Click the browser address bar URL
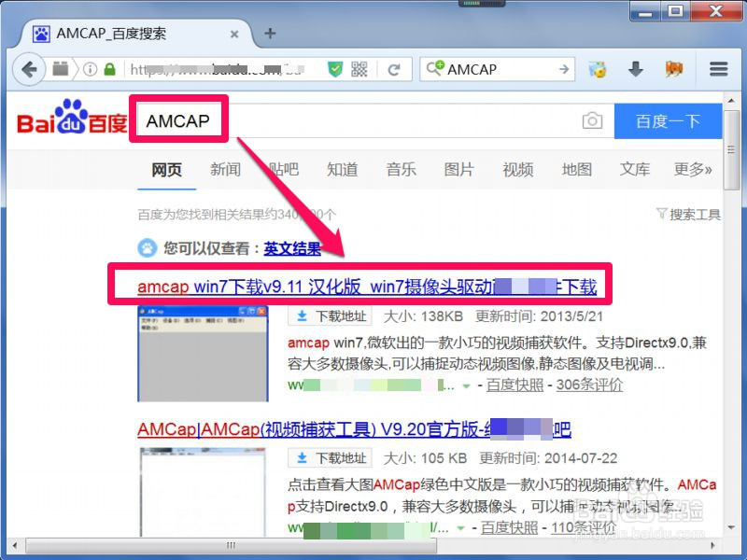The height and width of the screenshot is (560, 747). pyautogui.click(x=217, y=69)
